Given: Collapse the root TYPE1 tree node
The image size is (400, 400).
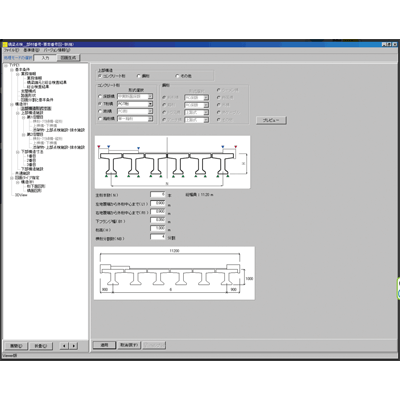Looking at the screenshot, I should point(6,65).
